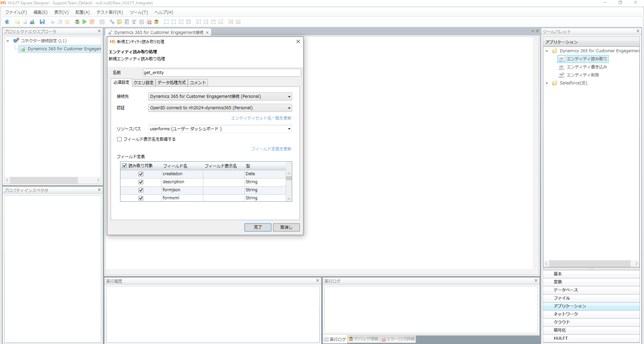Switch to the デバッグ情報 tab
The image size is (644, 344).
tap(364, 339)
